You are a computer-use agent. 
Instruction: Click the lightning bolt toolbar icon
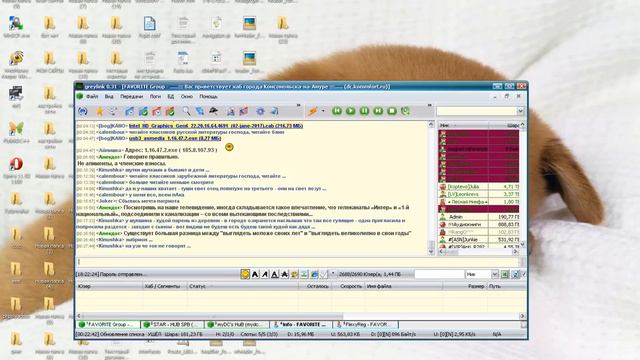[x=313, y=111]
